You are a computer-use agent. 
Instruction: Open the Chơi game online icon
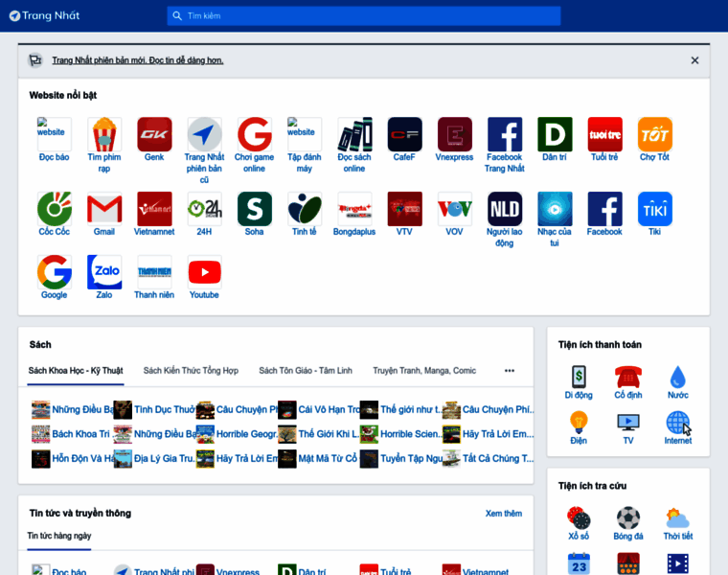255,134
